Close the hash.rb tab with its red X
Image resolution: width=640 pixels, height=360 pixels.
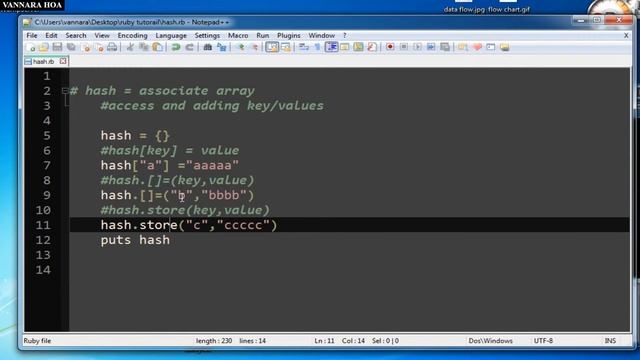63,61
